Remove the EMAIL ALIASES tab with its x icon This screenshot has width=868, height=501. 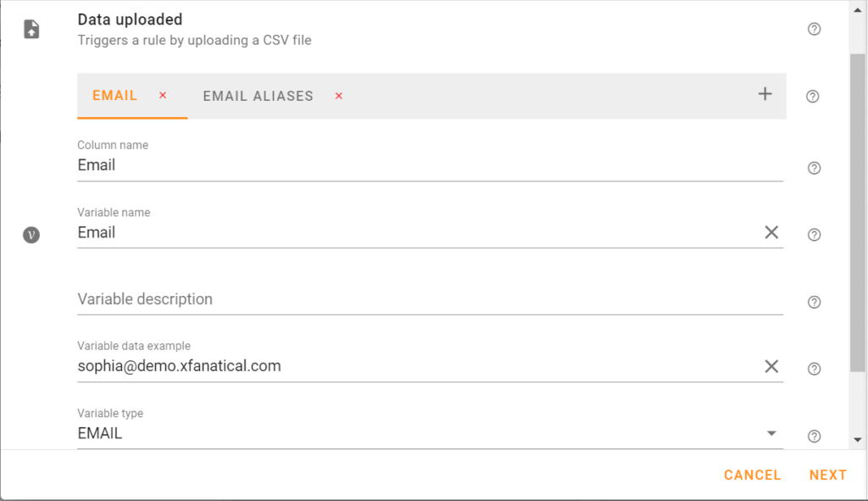(338, 96)
